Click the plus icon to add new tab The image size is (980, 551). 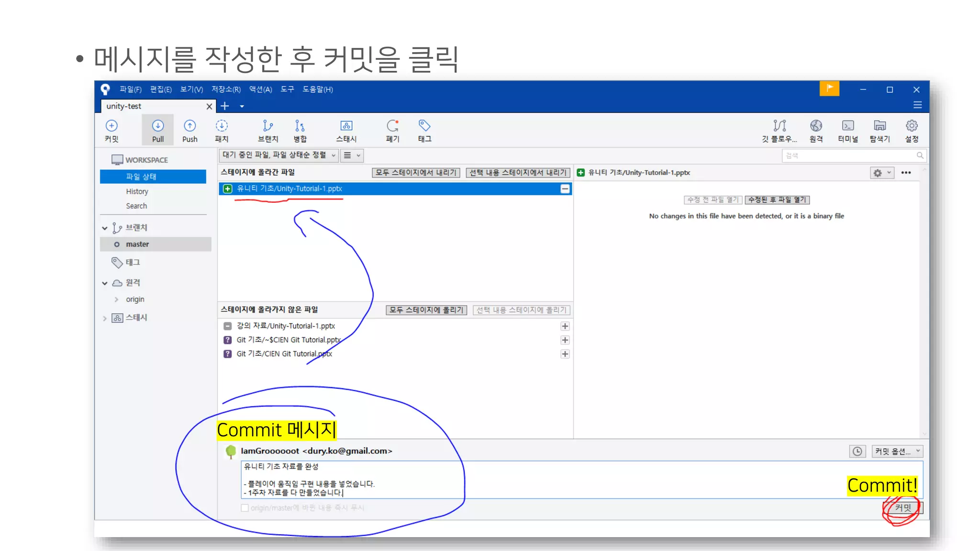pos(225,106)
